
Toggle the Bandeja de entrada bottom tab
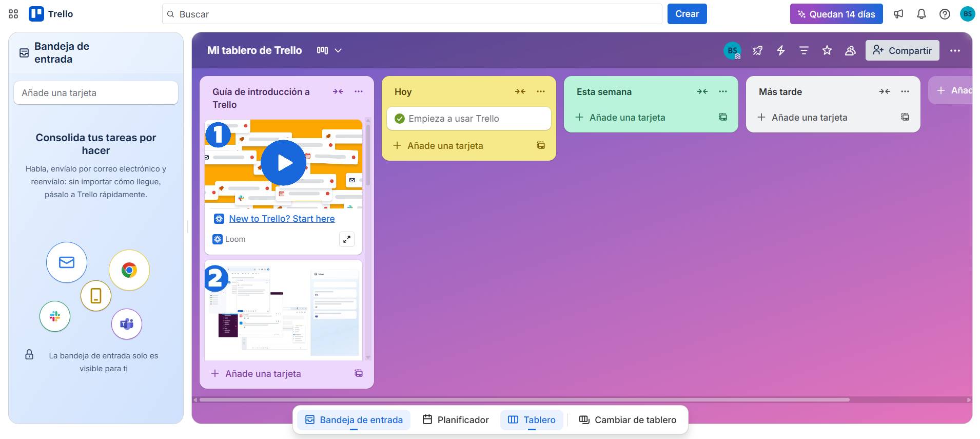354,420
